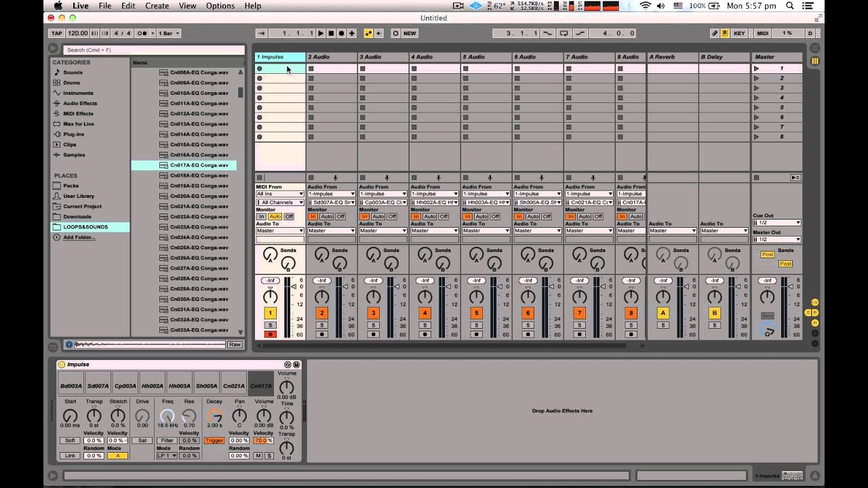Open the Create menu
868x488 pixels.
coord(157,6)
